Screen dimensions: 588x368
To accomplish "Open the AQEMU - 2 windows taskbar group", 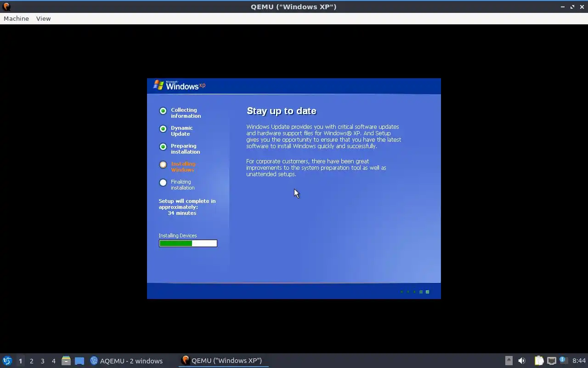I will (x=126, y=361).
